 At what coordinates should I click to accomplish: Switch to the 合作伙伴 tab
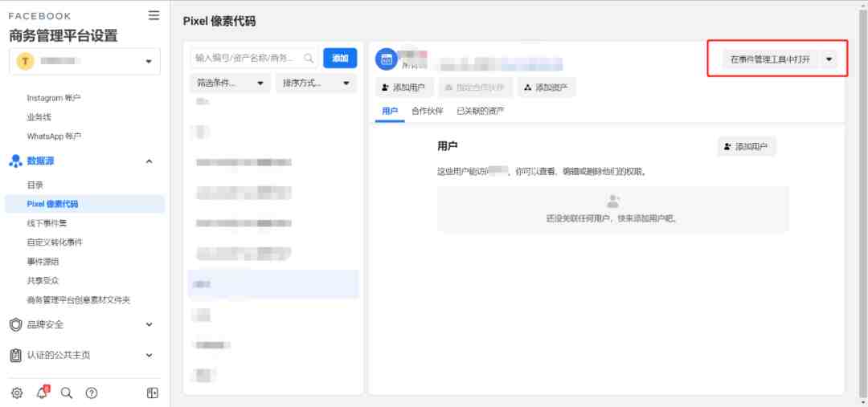pos(428,111)
